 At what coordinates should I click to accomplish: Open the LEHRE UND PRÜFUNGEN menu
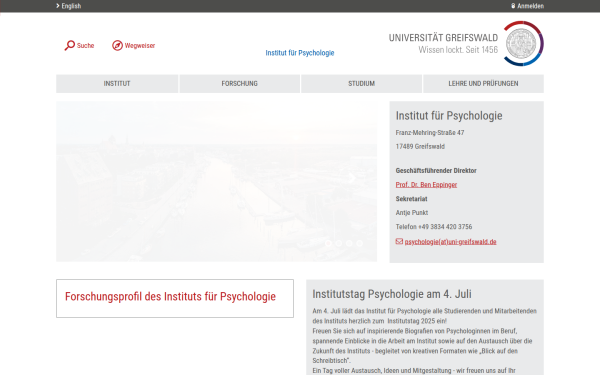pos(483,83)
